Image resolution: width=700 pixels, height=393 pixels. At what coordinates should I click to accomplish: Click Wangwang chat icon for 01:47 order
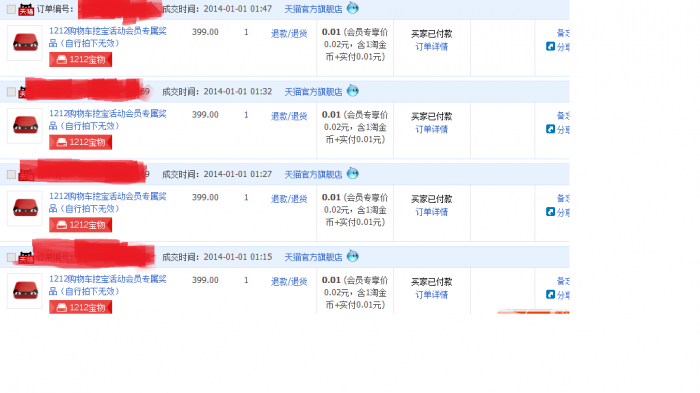click(353, 8)
